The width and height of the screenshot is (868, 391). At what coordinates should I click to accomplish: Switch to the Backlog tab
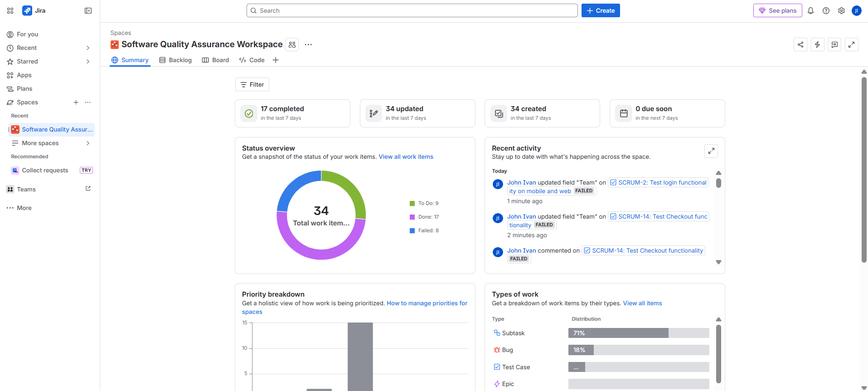pos(175,60)
